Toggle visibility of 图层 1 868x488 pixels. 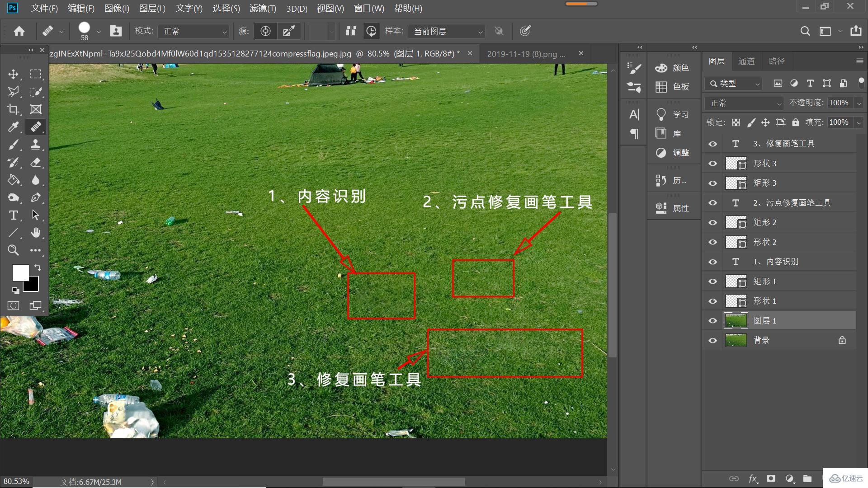713,320
